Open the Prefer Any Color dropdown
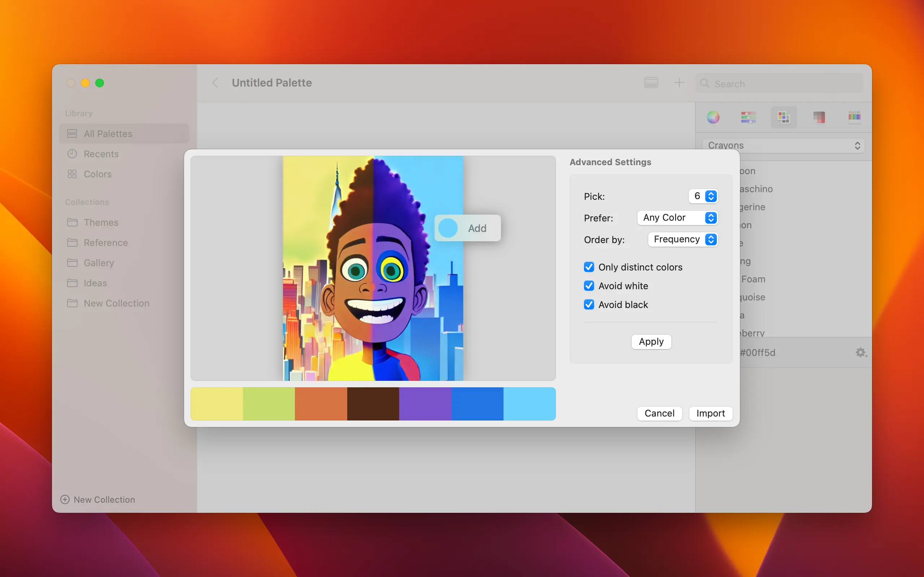 point(677,218)
